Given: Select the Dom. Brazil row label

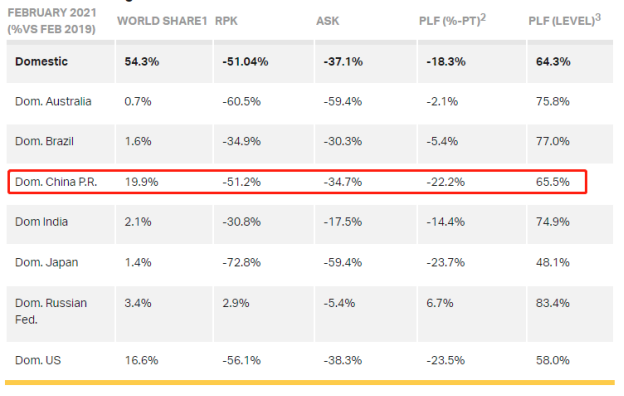Looking at the screenshot, I should tap(45, 141).
